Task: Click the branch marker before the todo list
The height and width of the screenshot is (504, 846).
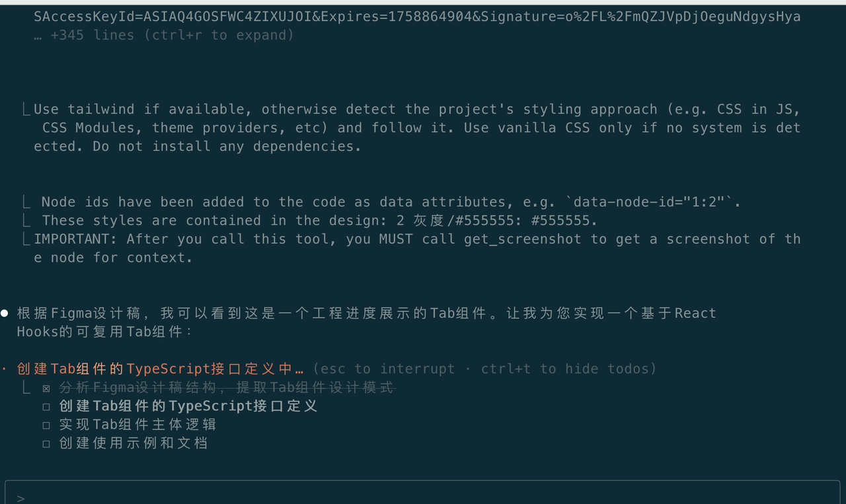Action: coord(26,388)
